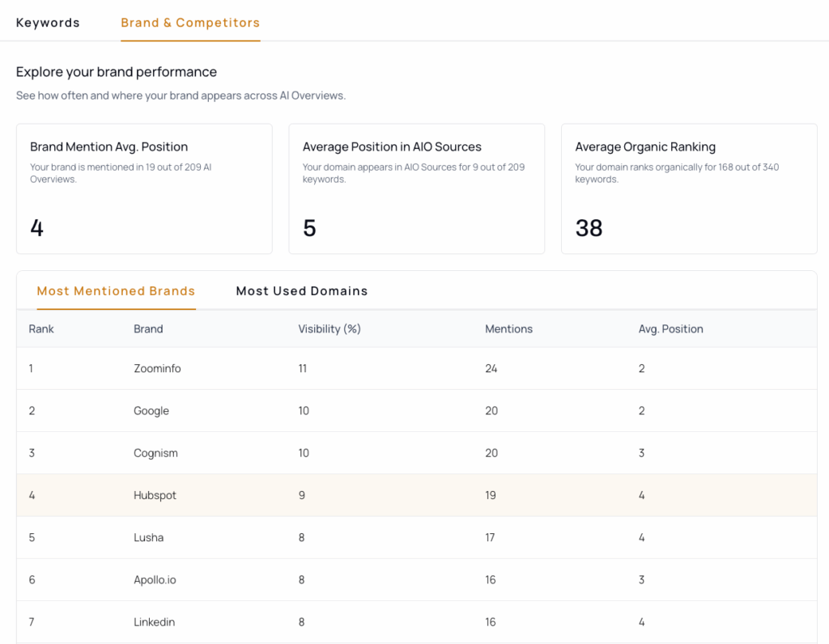This screenshot has width=829, height=644.
Task: Open the Most Mentioned Brands tab
Action: point(116,291)
